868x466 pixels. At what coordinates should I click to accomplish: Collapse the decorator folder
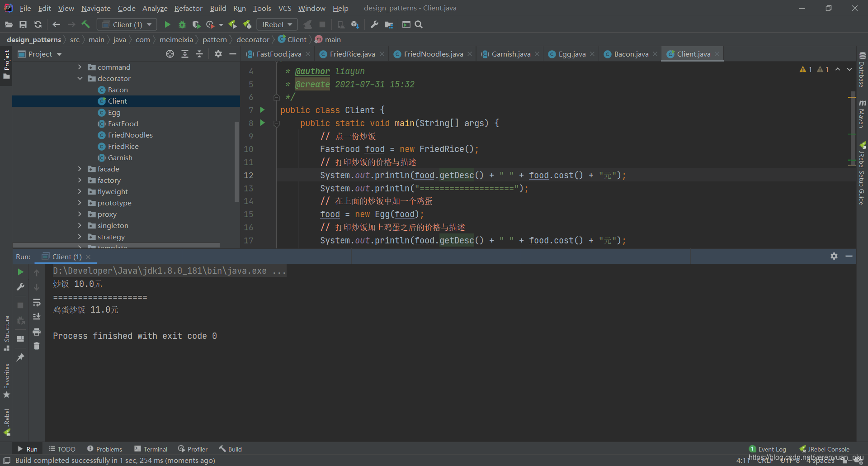80,78
